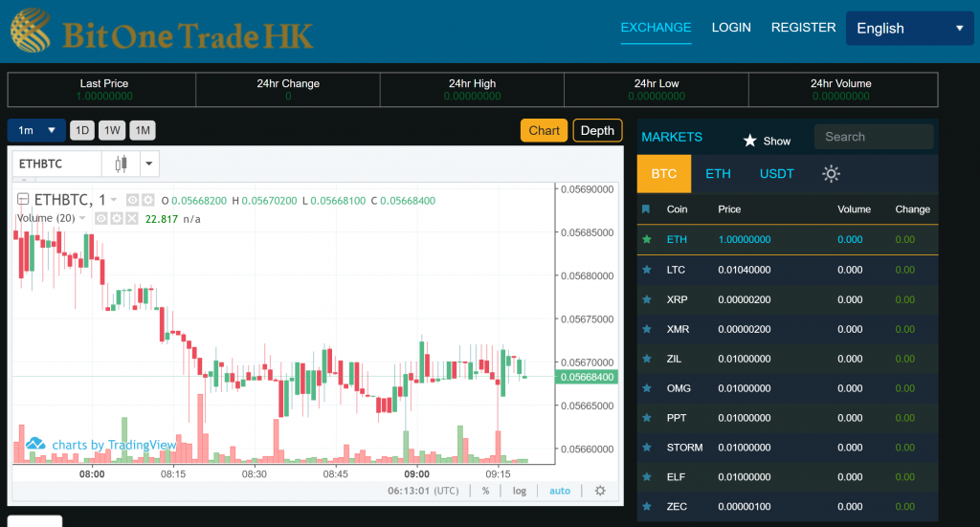Select the ETH market tab
The height and width of the screenshot is (527, 980).
click(718, 174)
